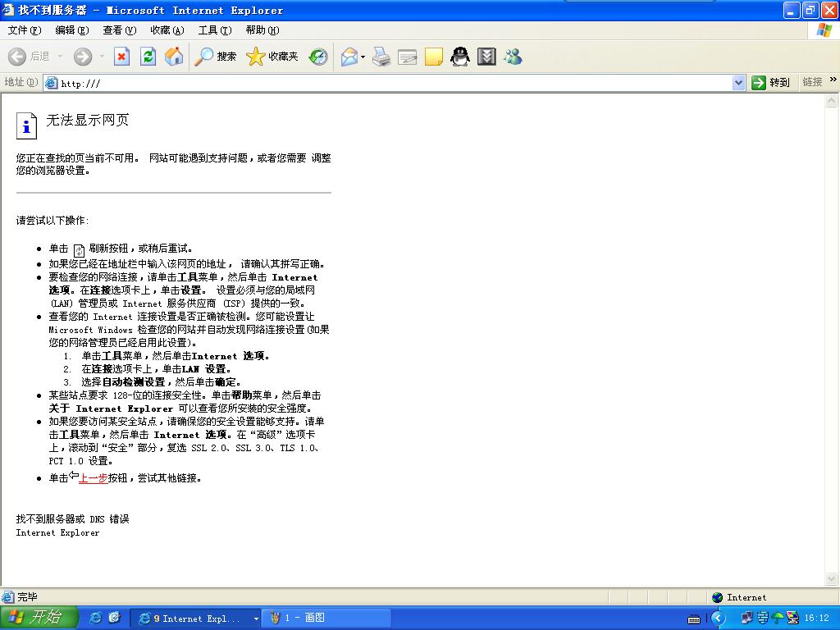Expand the Mail button dropdown arrow
Screen dimensions: 840x630
pyautogui.click(x=363, y=57)
